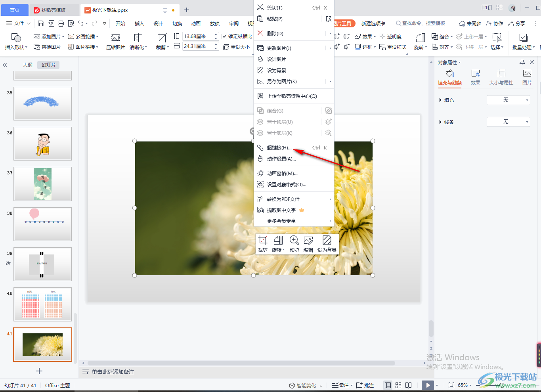Pin the 对象属性 panel
Viewport: 541px width, 392px height.
(522, 62)
